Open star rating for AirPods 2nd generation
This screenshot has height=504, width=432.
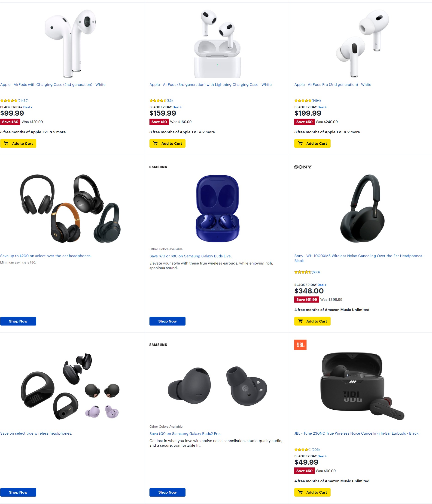[14, 100]
